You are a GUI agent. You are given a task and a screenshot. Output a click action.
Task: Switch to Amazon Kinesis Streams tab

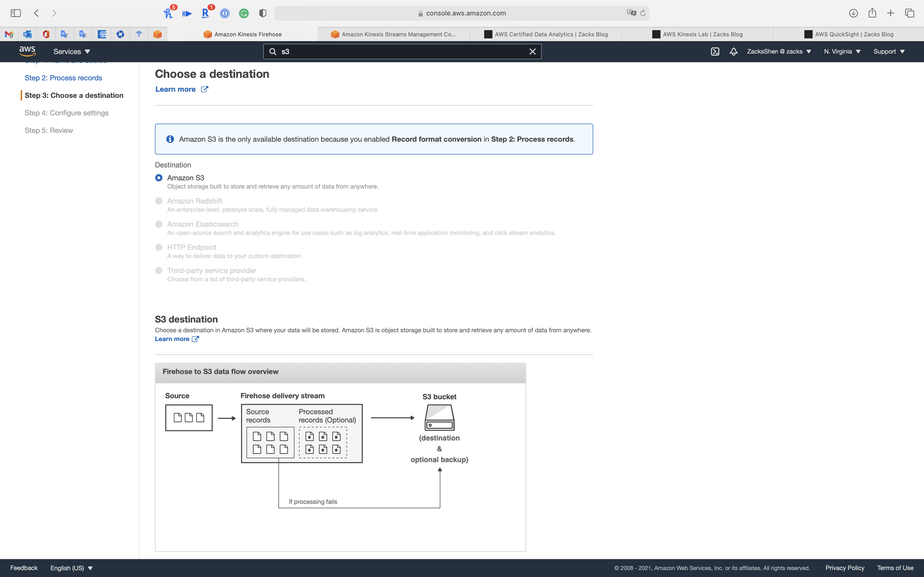pyautogui.click(x=394, y=34)
